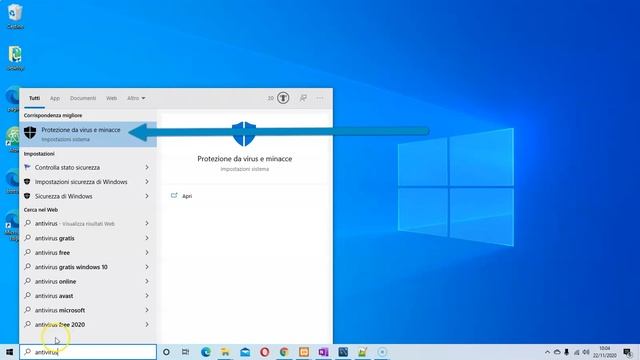
Task: Expand arrow for antivirus free suggestion
Action: coord(147,252)
